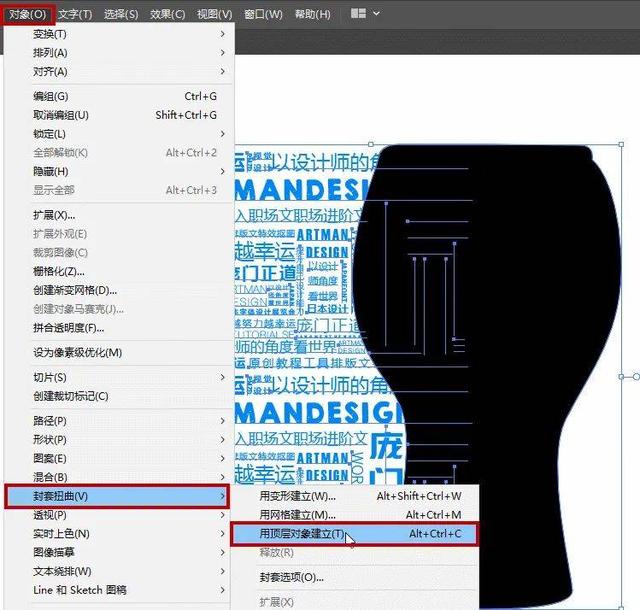Screen dimensions: 640x610
Task: Expand the 文本绕排(W) submenu
Action: pyautogui.click(x=118, y=572)
